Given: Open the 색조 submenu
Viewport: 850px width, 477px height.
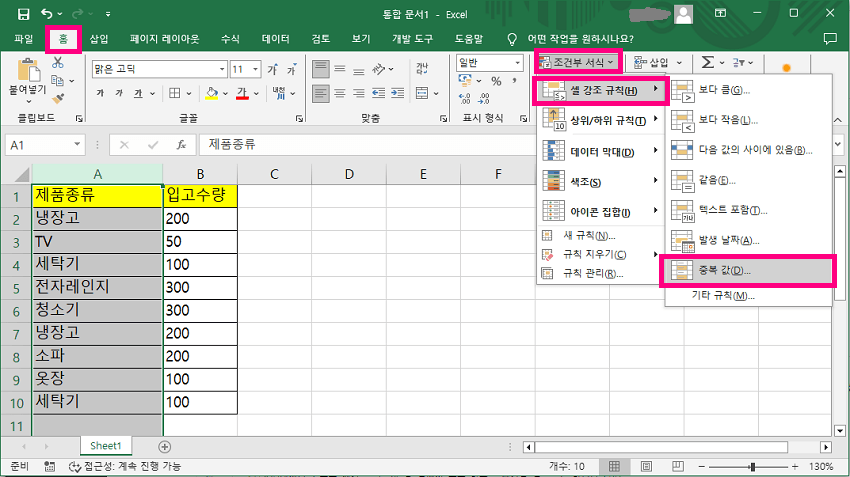Looking at the screenshot, I should 601,182.
